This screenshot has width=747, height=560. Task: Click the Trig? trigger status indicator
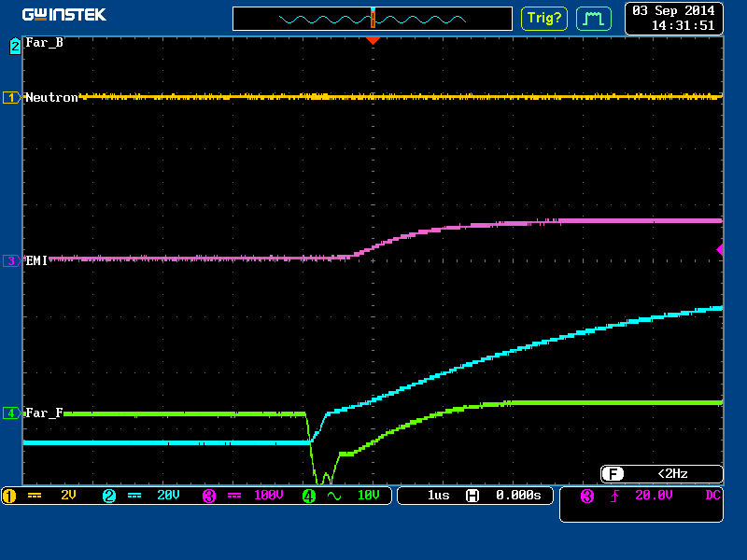544,19
